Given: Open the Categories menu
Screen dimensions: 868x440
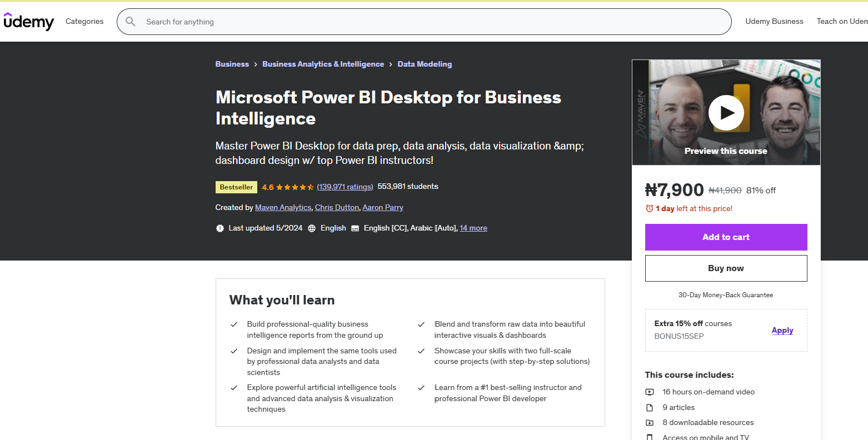Looking at the screenshot, I should pyautogui.click(x=84, y=21).
